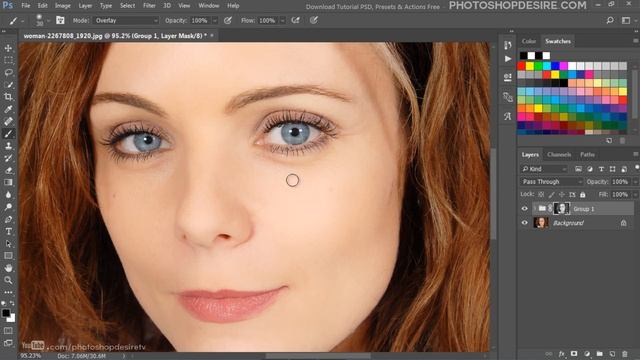
Task: Delete layer using trash icon
Action: (x=624, y=354)
